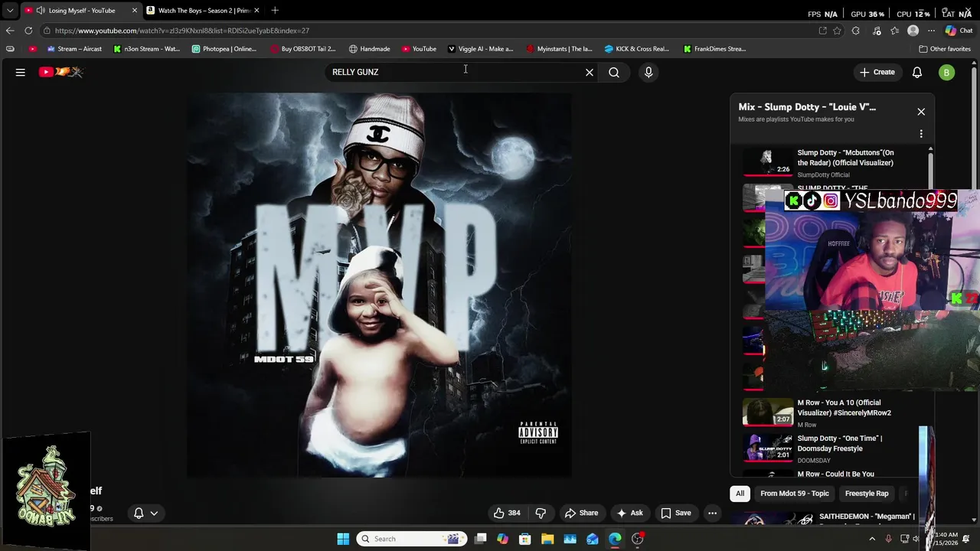Open the Windows Start menu
The image size is (980, 551).
343,539
